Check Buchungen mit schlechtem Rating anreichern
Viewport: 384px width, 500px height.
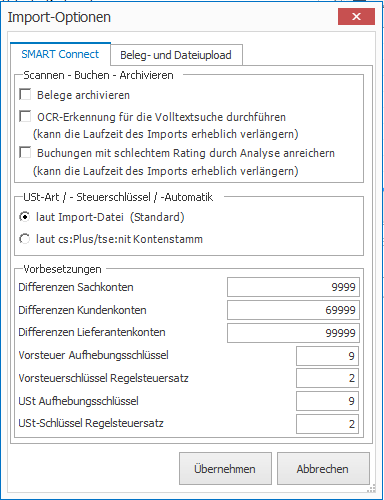(25, 152)
